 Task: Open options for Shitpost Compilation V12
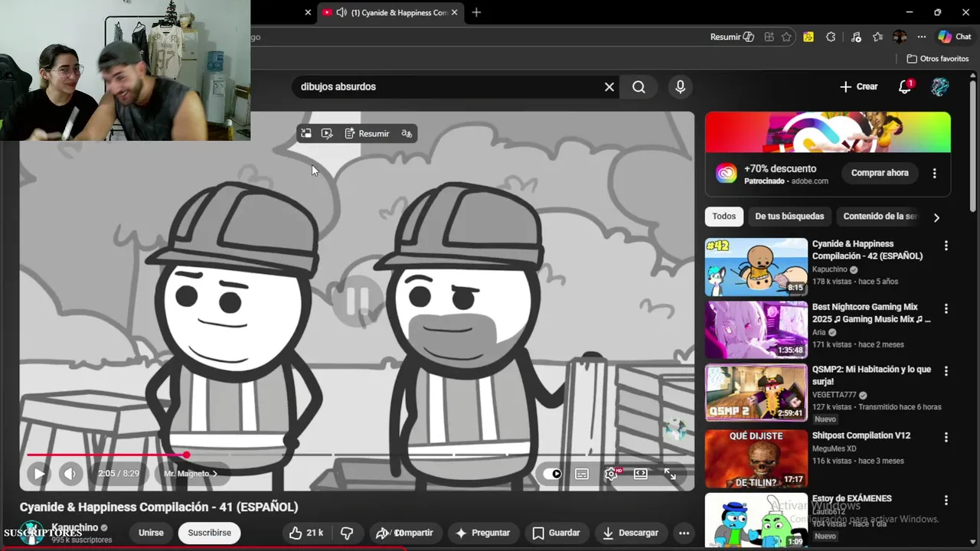(x=946, y=437)
